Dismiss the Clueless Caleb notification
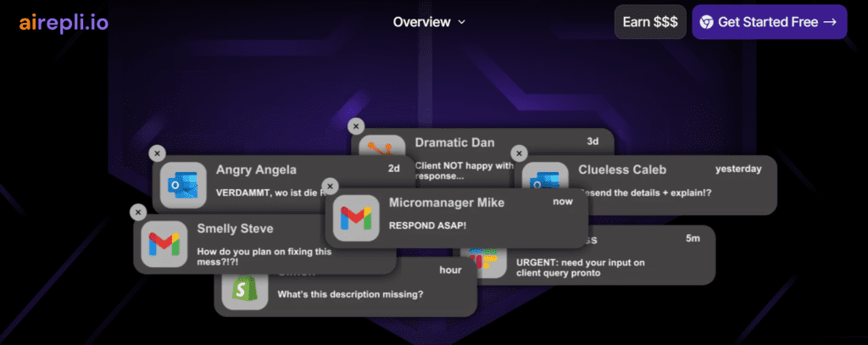 click(519, 153)
